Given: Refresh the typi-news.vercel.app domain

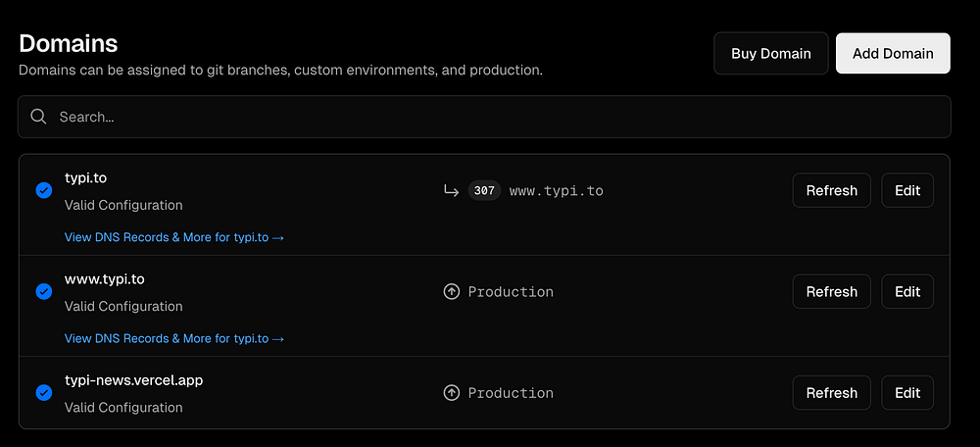Looking at the screenshot, I should click(831, 392).
